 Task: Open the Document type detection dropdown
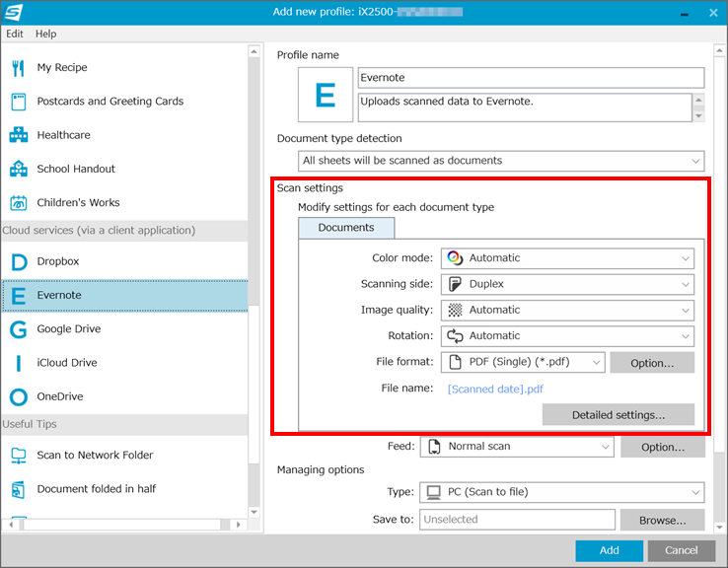[501, 161]
